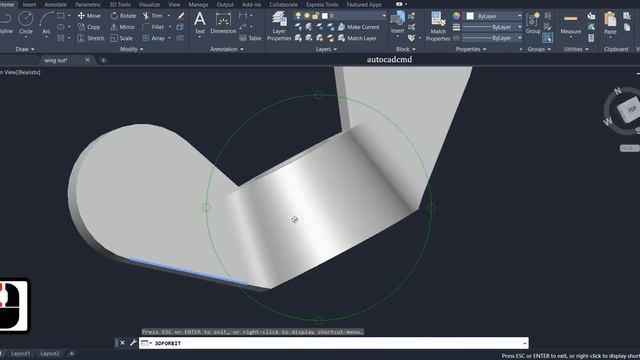Select the Circle drawing tool
640x360 pixels.
[26, 22]
